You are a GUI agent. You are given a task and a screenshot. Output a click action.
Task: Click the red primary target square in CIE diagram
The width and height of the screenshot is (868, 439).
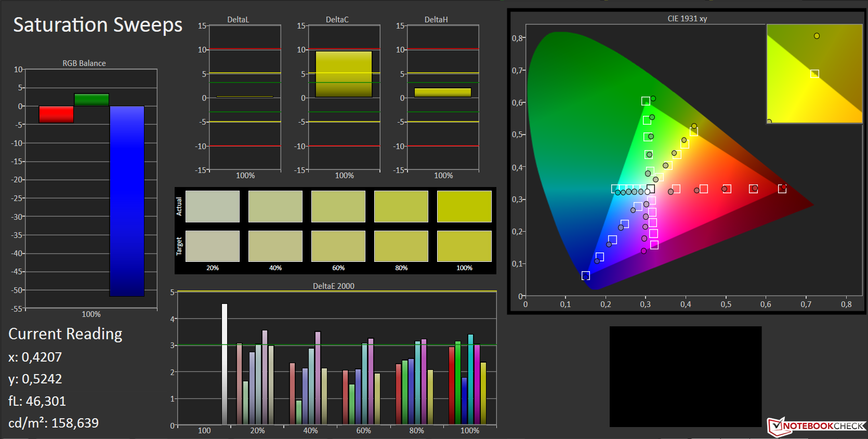click(x=782, y=189)
